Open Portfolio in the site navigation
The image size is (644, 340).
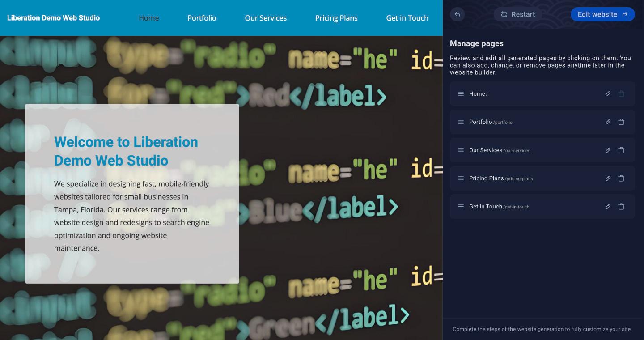coord(202,18)
